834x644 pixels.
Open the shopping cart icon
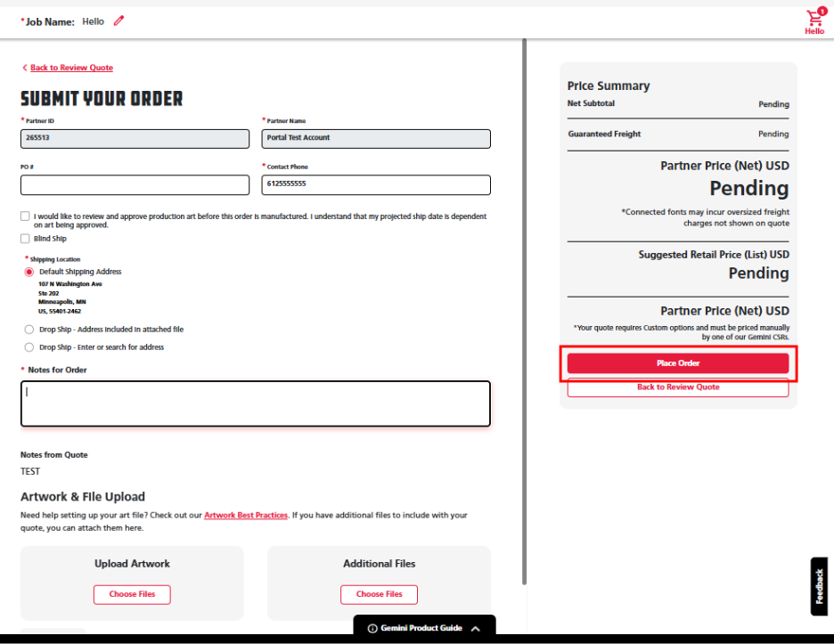[x=814, y=19]
